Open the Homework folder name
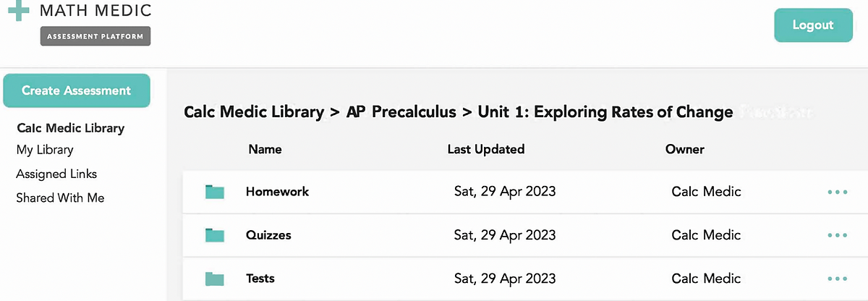Viewport: 868px width, 301px height. coord(277,192)
